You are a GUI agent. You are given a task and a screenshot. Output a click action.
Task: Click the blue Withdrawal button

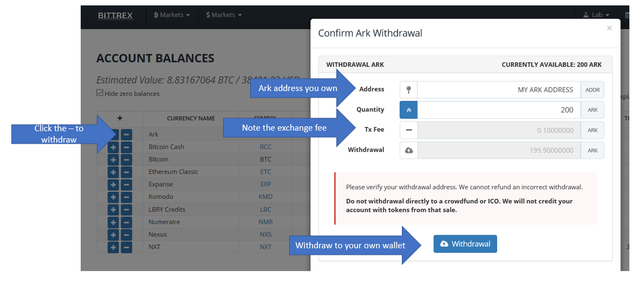click(x=465, y=244)
